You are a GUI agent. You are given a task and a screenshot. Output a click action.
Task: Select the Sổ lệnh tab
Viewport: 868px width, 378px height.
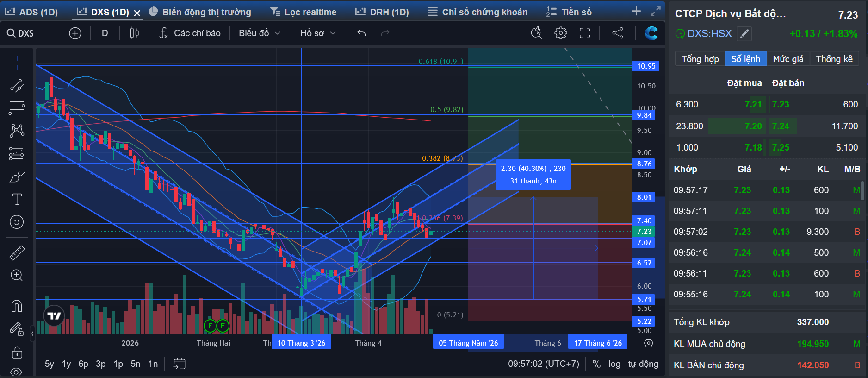(x=746, y=59)
